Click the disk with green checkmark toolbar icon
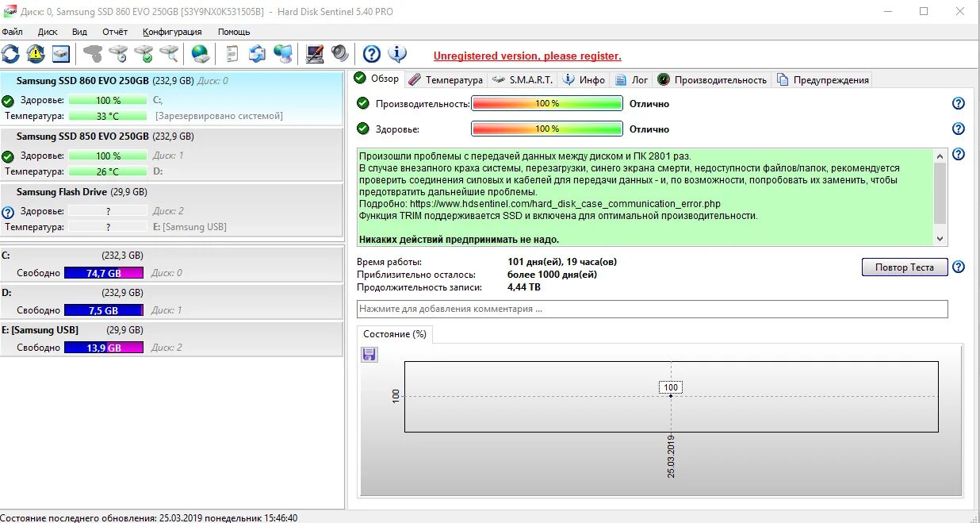Screen dimensions: 980x523 tap(144, 54)
